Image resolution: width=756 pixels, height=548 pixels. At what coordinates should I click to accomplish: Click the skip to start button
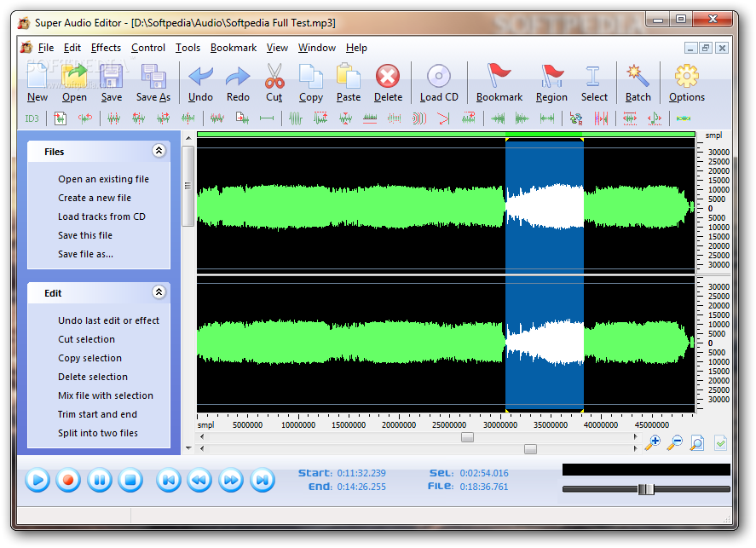pyautogui.click(x=169, y=480)
